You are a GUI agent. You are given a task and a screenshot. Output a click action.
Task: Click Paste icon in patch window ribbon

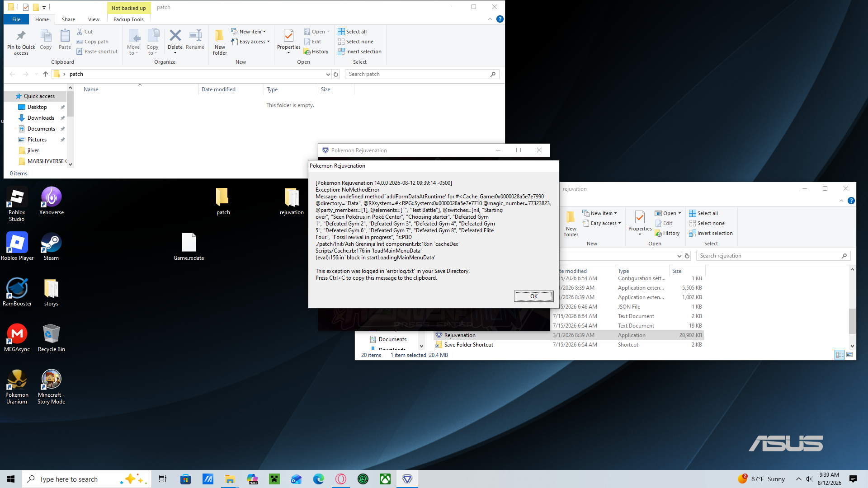pos(65,39)
